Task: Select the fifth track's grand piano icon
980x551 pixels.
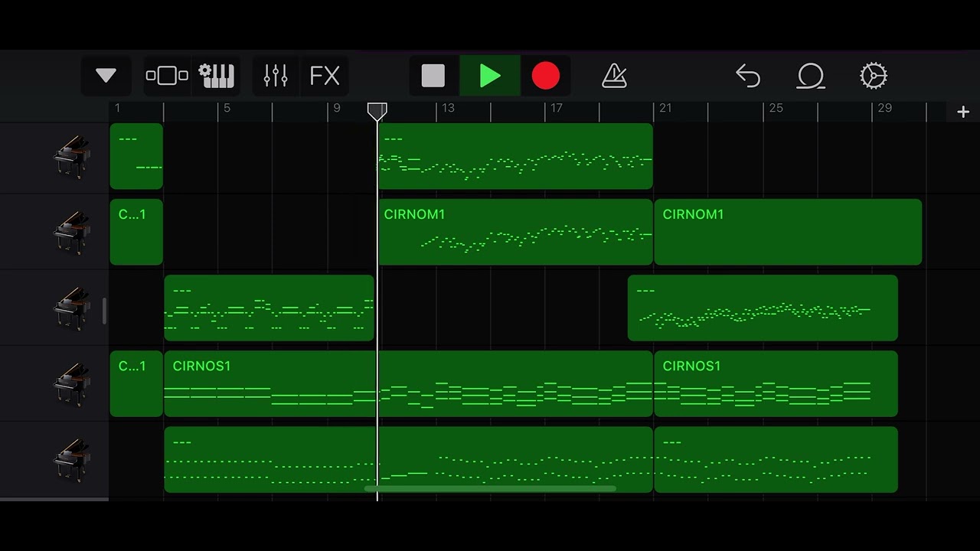Action: point(72,460)
